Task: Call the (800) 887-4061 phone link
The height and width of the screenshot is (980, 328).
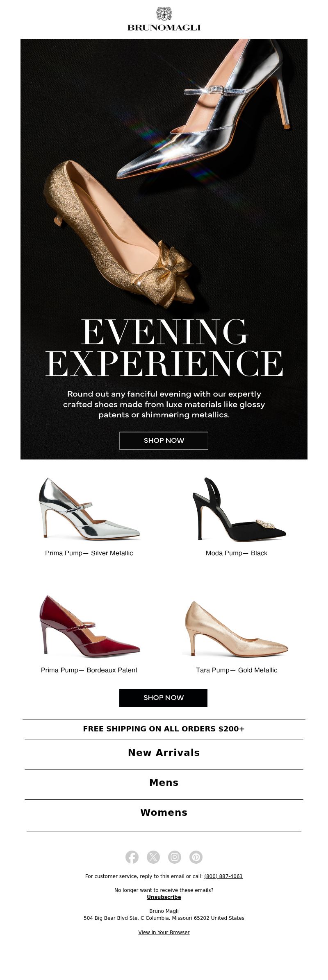Action: (x=223, y=876)
